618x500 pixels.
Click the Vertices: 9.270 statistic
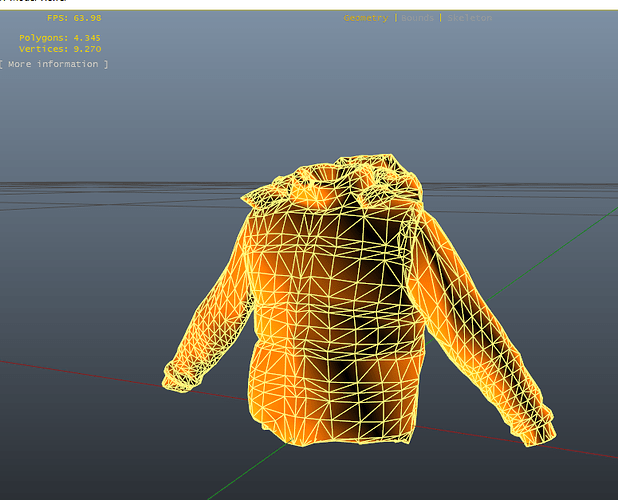pyautogui.click(x=60, y=49)
